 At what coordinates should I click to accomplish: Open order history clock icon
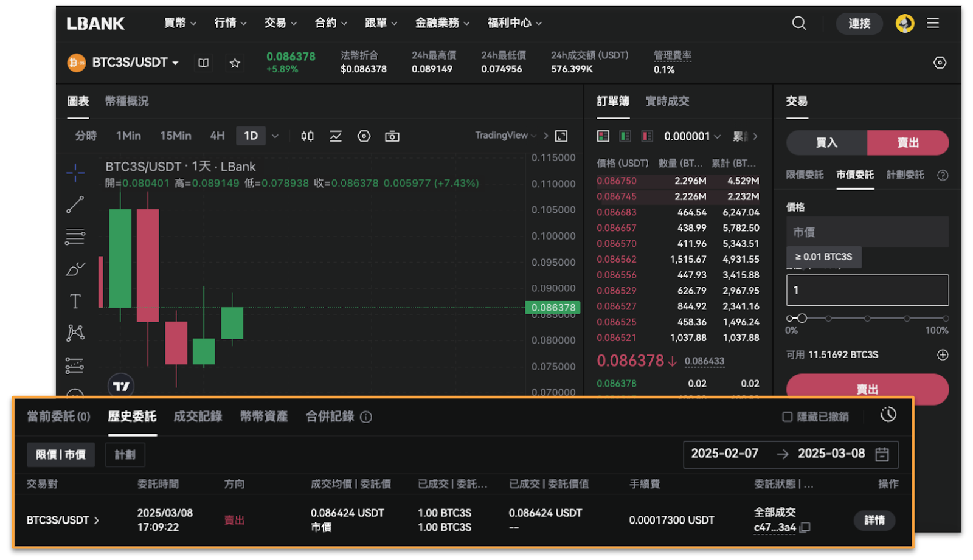pyautogui.click(x=888, y=415)
